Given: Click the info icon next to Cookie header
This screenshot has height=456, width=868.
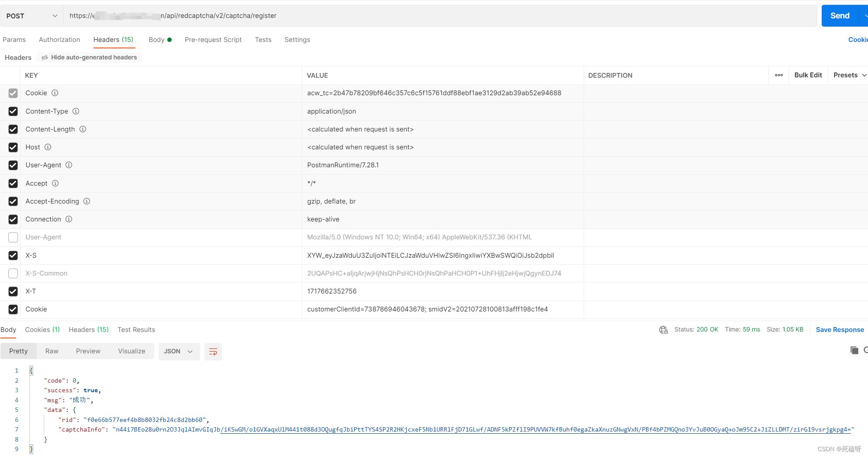Looking at the screenshot, I should point(55,93).
